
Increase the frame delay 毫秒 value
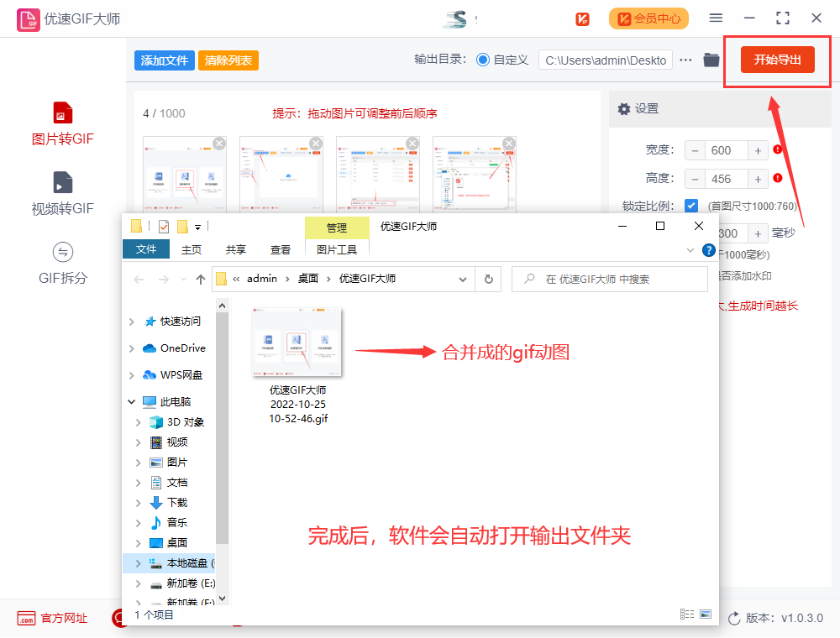(758, 233)
